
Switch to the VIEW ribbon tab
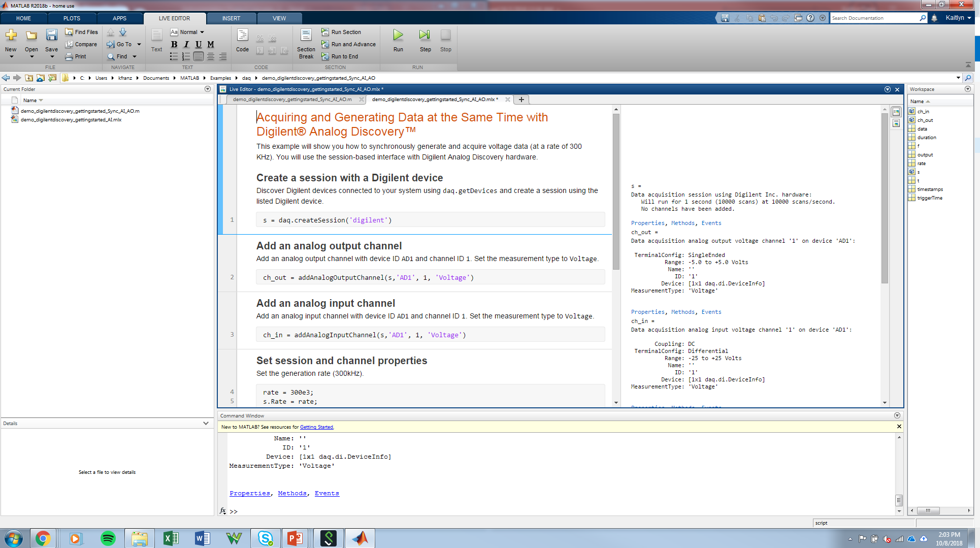pyautogui.click(x=279, y=18)
